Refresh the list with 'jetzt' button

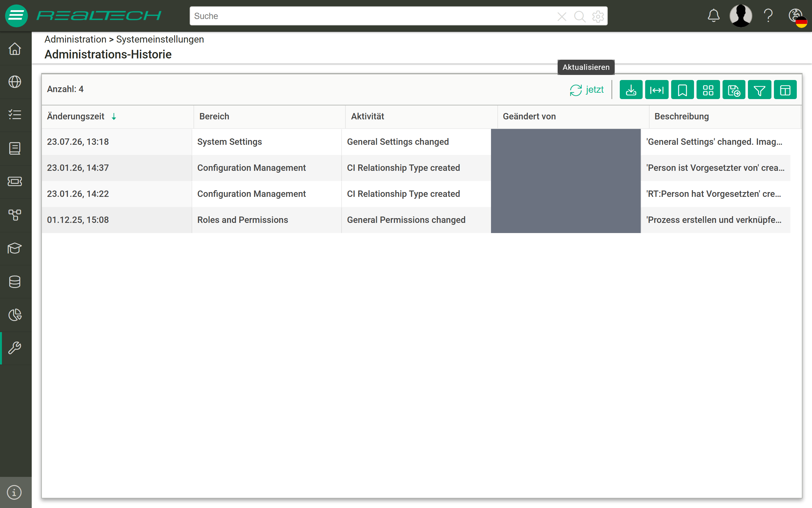click(586, 90)
